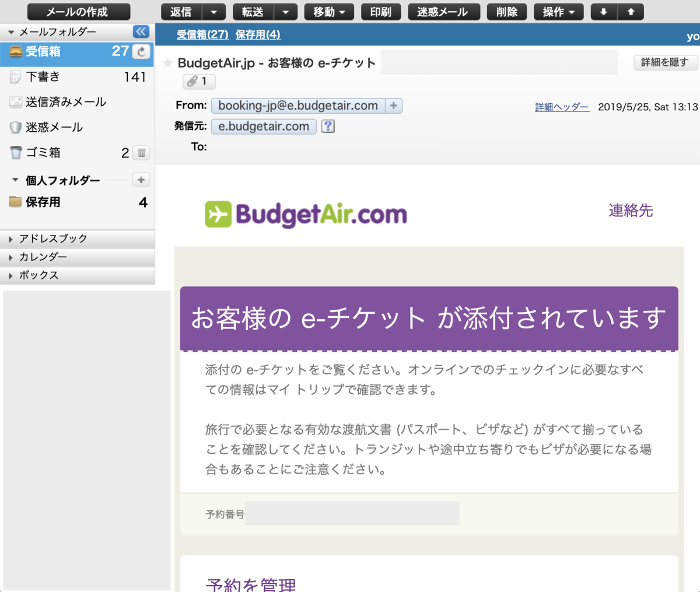Mark as spam with 迷惑メール button

point(443,12)
